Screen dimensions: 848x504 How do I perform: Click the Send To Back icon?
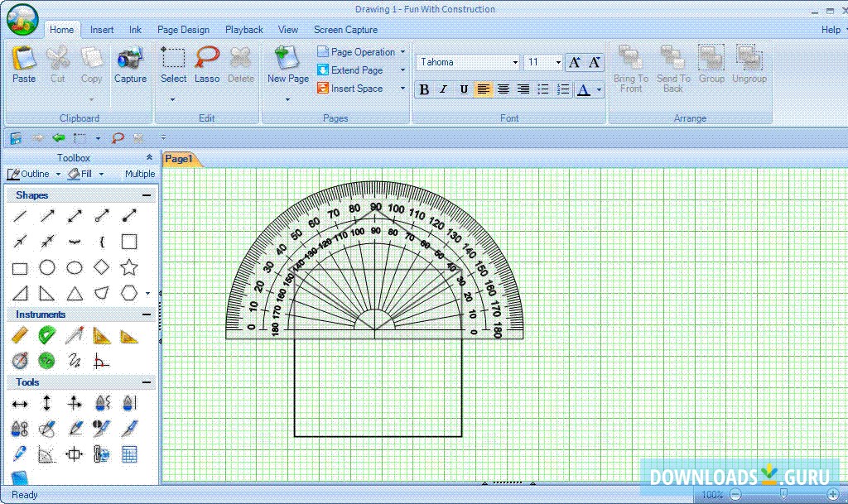pyautogui.click(x=672, y=58)
